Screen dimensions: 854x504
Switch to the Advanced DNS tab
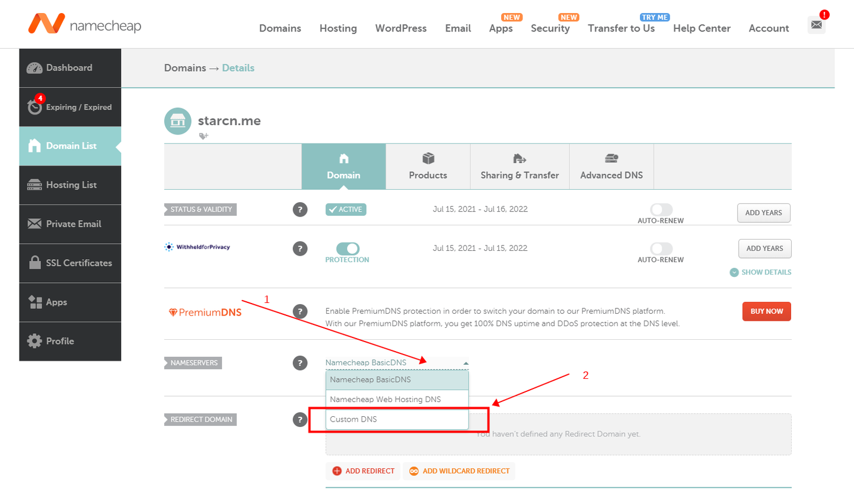(611, 167)
